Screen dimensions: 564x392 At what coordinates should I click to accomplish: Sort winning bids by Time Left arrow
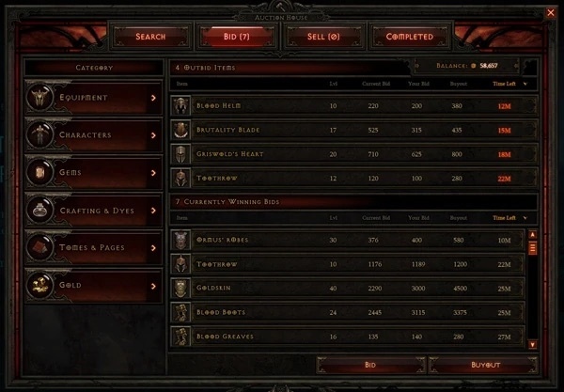525,218
